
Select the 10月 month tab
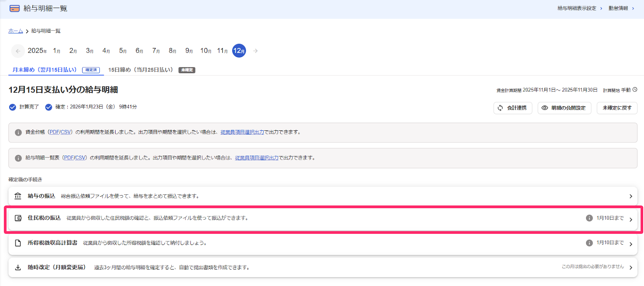pos(206,51)
